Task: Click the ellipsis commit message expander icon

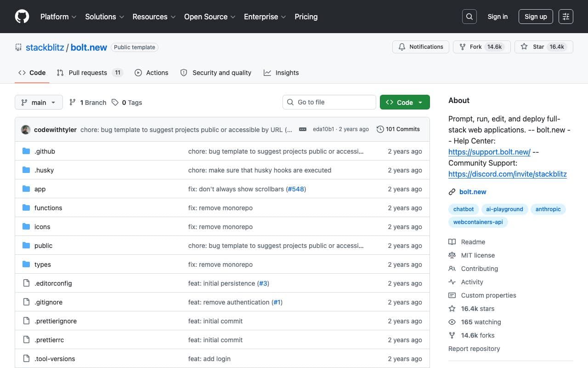Action: (303, 129)
